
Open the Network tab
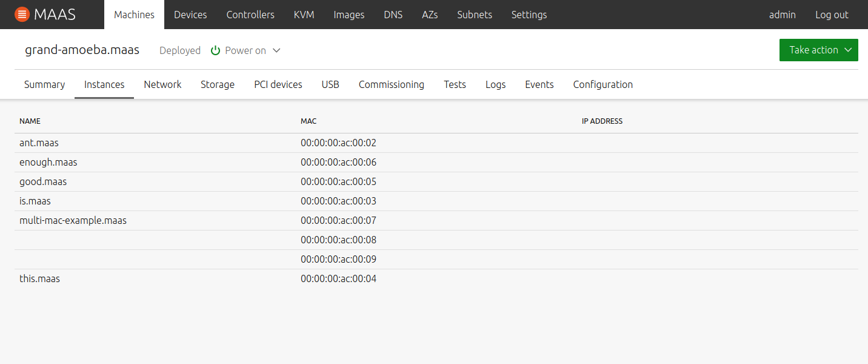pyautogui.click(x=162, y=84)
